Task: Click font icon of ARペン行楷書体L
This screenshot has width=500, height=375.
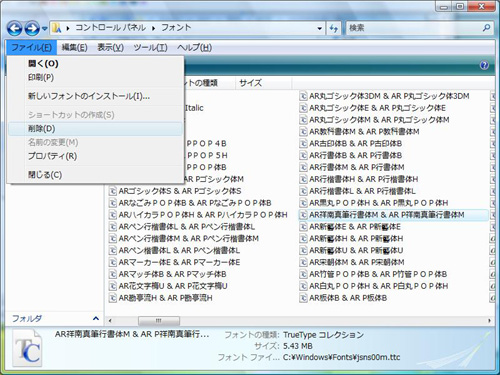Action: [x=113, y=227]
